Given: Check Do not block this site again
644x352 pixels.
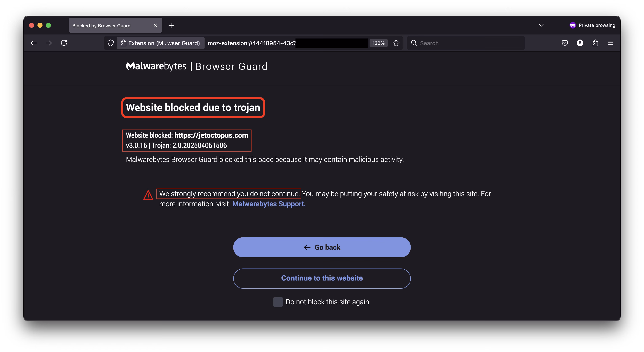Looking at the screenshot, I should pos(278,302).
